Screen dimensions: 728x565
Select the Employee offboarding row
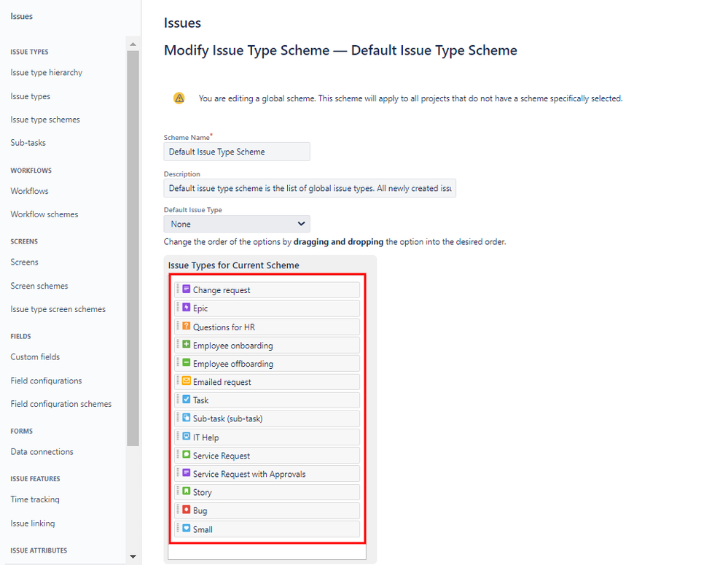pyautogui.click(x=267, y=364)
